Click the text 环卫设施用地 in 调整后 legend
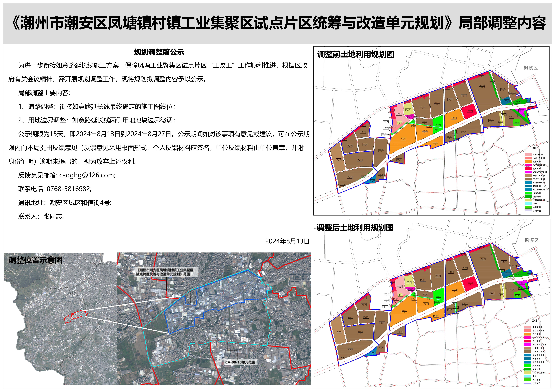The image size is (555, 392). (x=539, y=362)
